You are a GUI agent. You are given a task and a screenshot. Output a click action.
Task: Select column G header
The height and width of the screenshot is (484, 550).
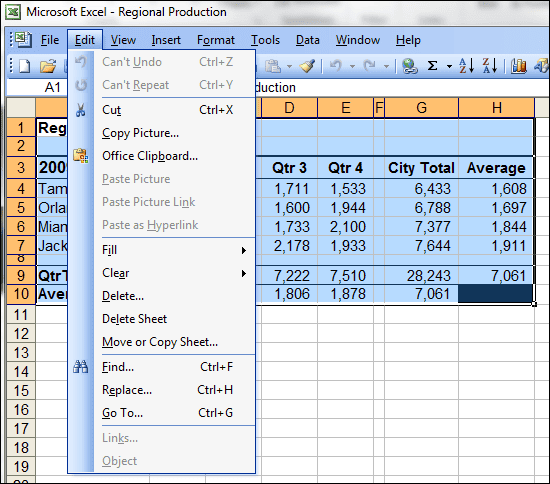422,108
